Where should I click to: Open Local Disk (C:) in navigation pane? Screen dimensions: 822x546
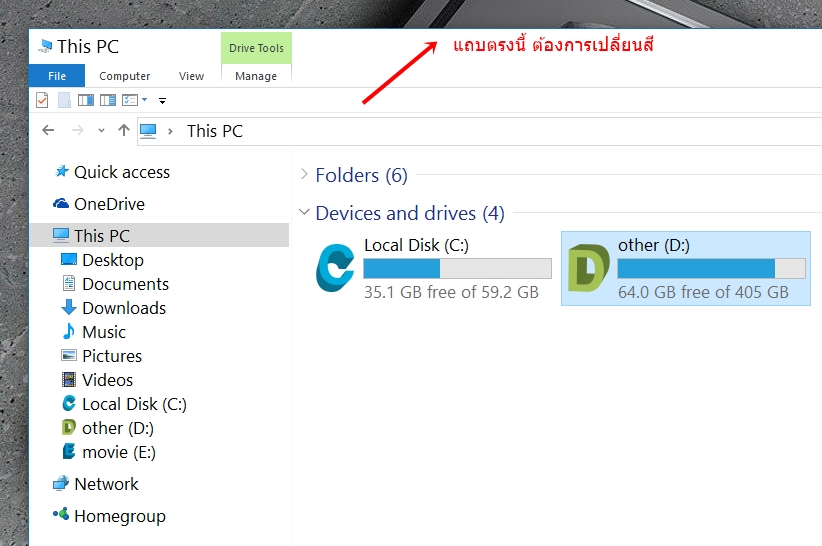[134, 404]
